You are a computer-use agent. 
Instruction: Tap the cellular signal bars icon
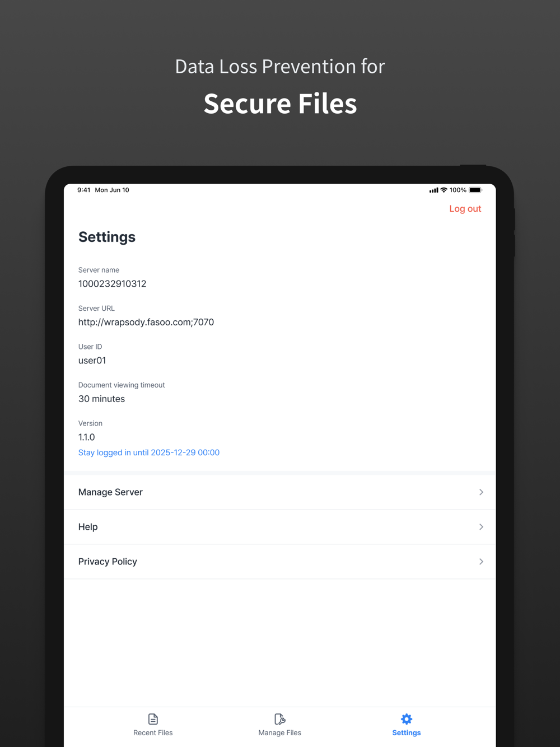click(433, 190)
